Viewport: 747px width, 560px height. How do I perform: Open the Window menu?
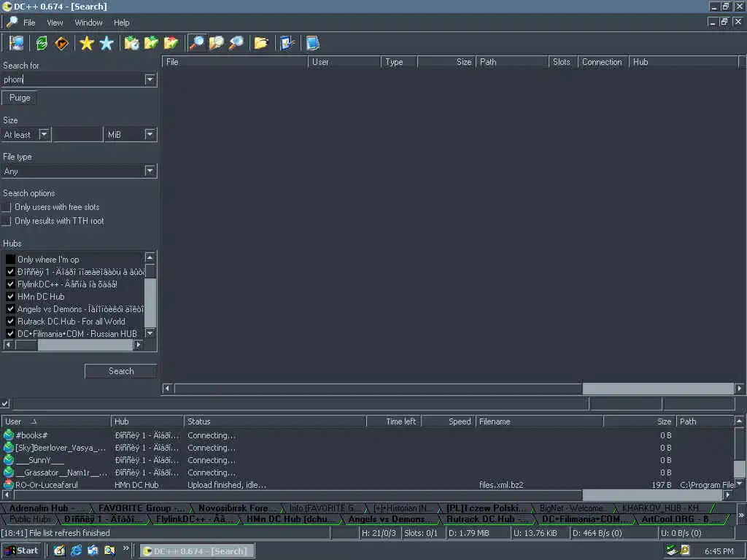tap(88, 23)
